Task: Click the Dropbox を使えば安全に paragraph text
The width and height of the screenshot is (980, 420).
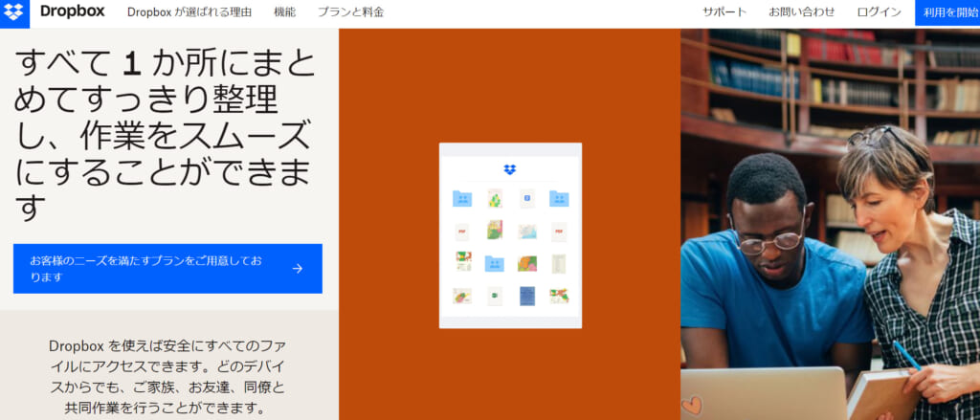Action: coord(167,377)
